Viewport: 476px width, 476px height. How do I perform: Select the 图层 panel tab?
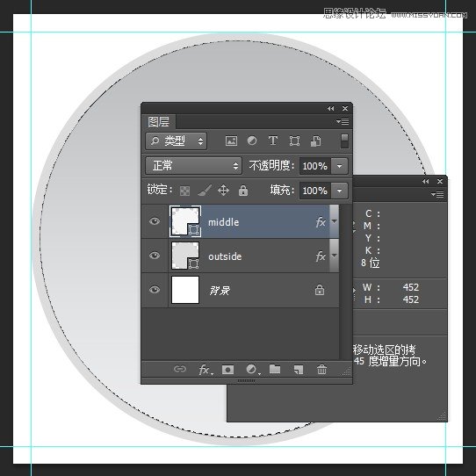click(x=158, y=122)
